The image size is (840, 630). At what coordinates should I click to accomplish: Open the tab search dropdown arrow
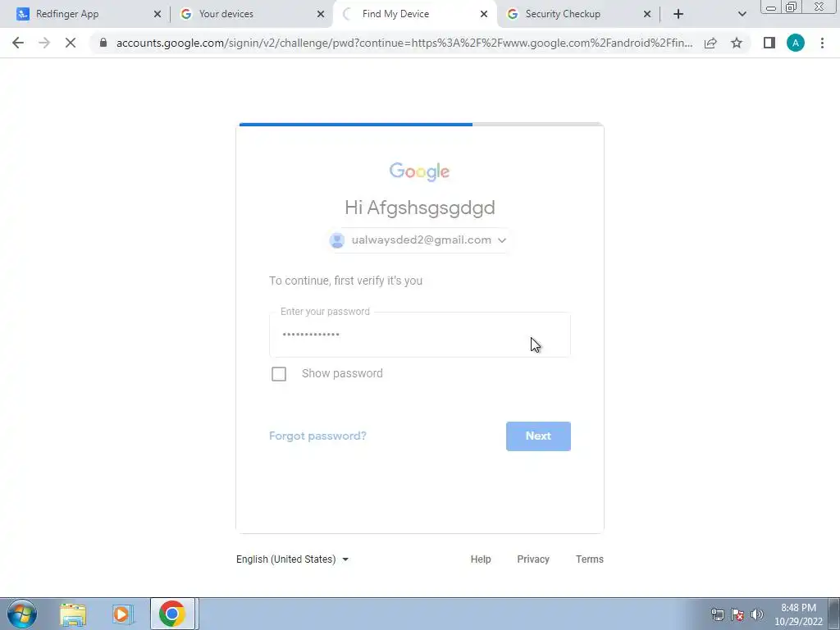click(x=742, y=14)
